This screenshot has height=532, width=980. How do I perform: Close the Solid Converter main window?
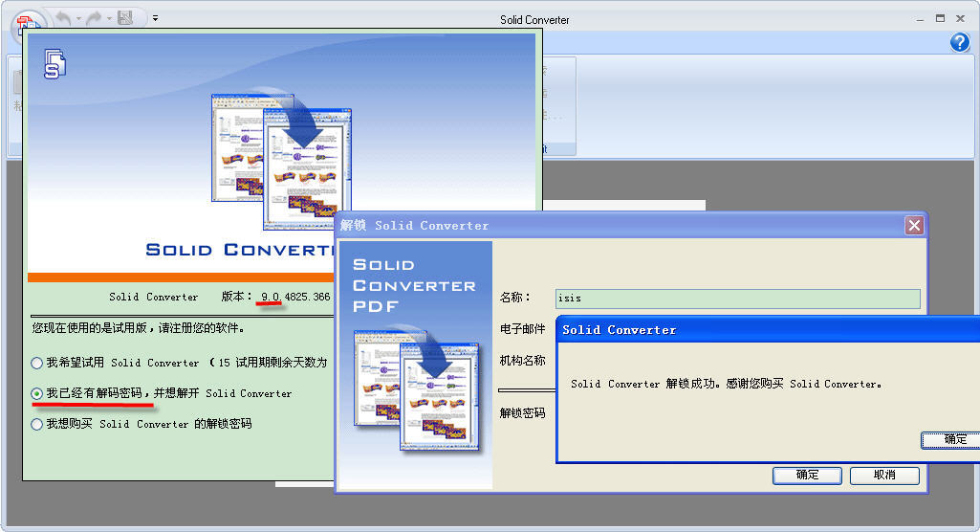(961, 19)
